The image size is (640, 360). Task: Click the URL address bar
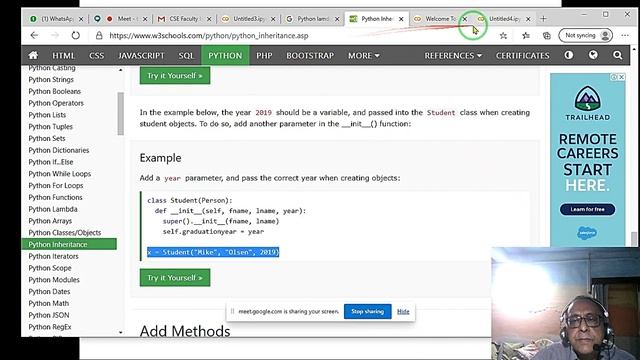[294, 36]
